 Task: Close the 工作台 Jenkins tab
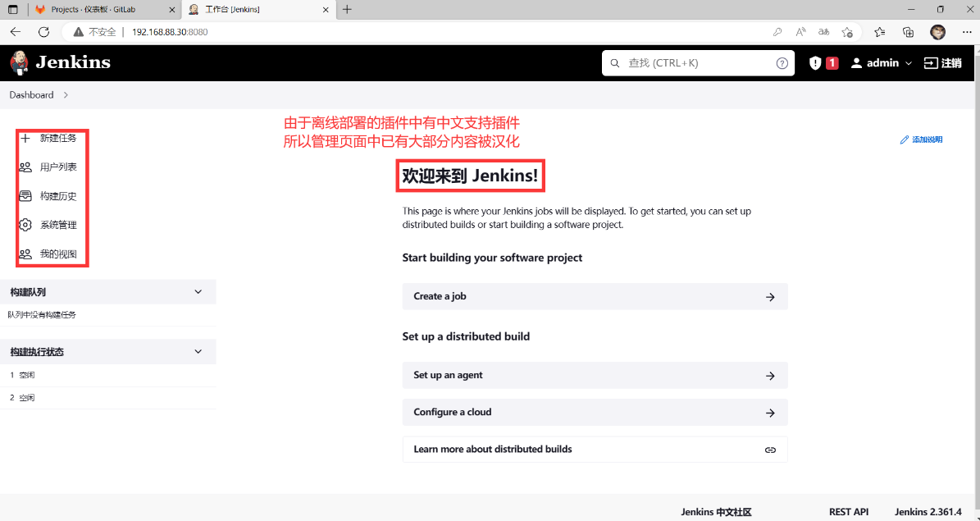pos(326,9)
